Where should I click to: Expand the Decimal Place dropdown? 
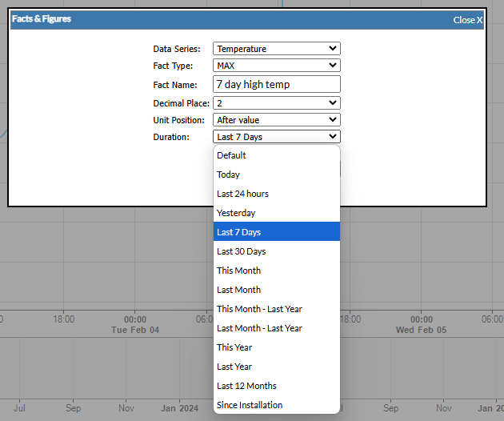click(276, 103)
